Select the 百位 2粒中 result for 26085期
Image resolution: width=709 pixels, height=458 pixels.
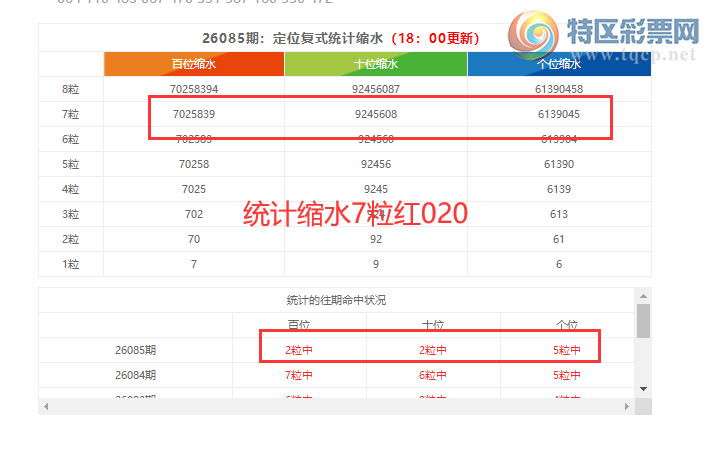click(299, 350)
